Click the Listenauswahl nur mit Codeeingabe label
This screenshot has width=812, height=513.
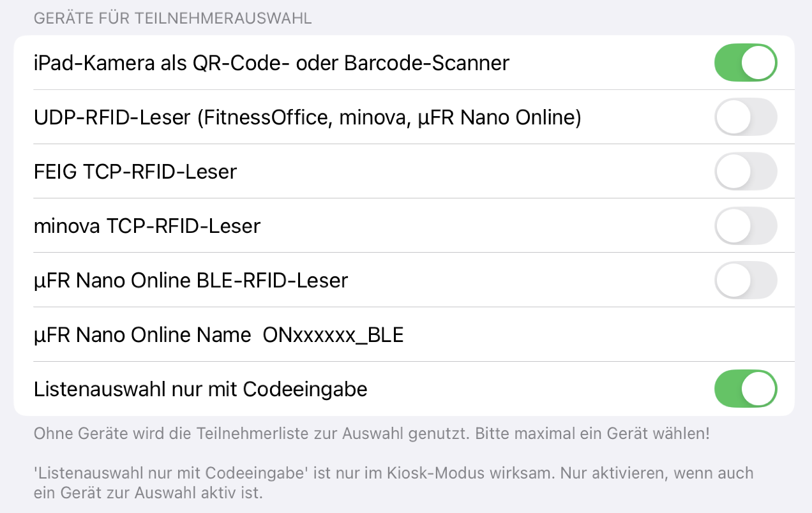click(x=200, y=389)
